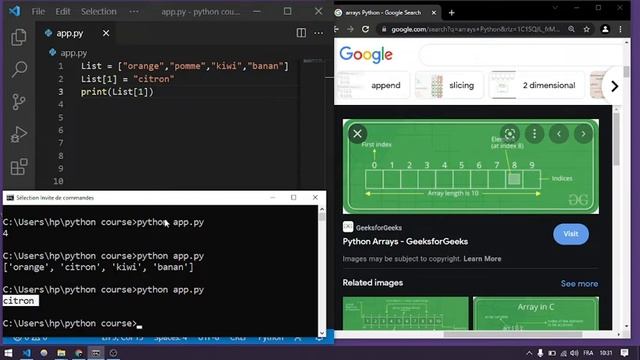Click app.py in the editor breadcrumb
Viewport: 640px width, 360px height.
coord(73,53)
